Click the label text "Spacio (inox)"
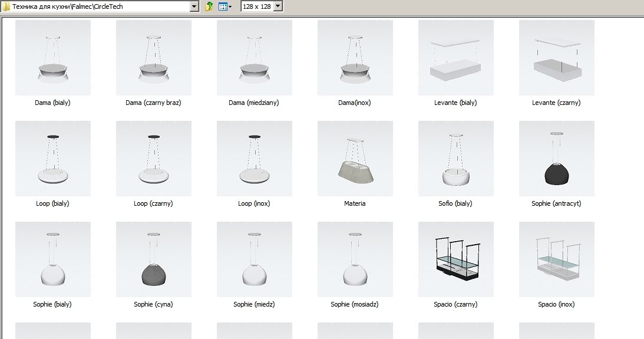This screenshot has width=644, height=339. [556, 304]
